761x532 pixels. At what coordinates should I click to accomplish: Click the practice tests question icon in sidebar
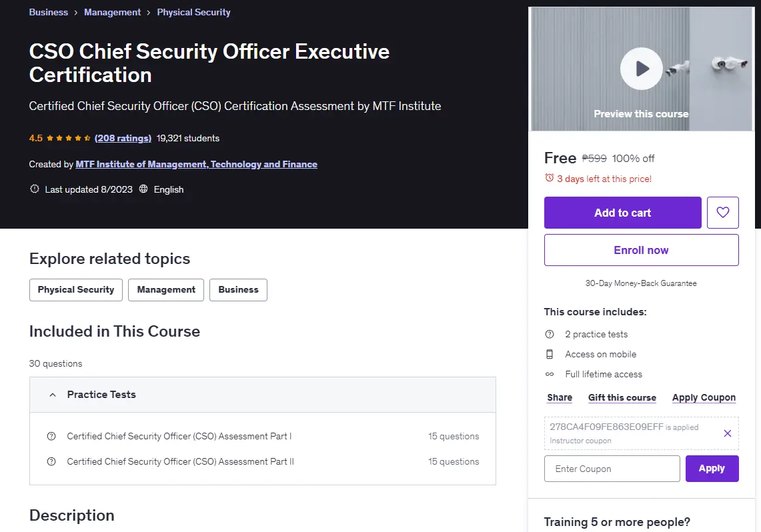[x=550, y=334]
